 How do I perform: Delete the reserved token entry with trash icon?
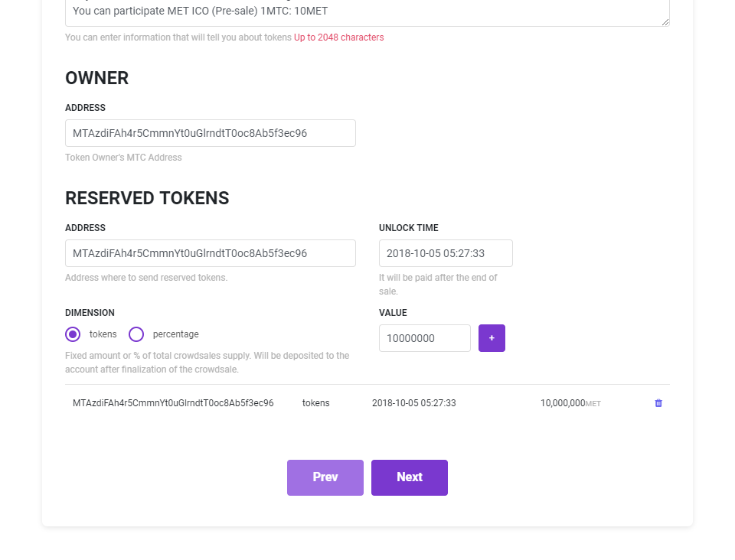point(658,403)
